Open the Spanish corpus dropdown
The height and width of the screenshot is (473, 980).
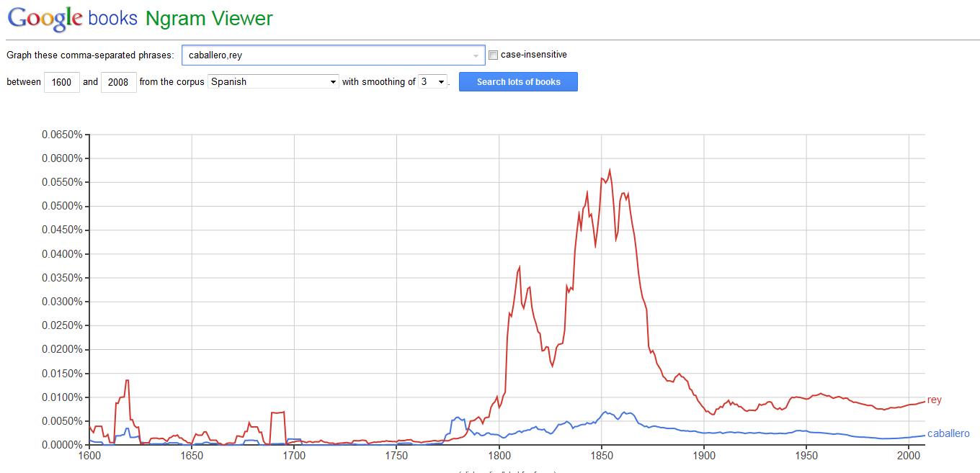click(273, 81)
